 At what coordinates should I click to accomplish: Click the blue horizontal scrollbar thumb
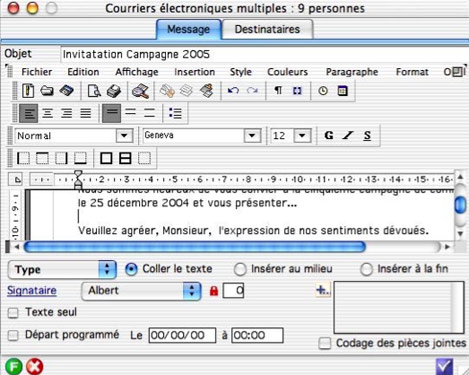click(x=195, y=247)
